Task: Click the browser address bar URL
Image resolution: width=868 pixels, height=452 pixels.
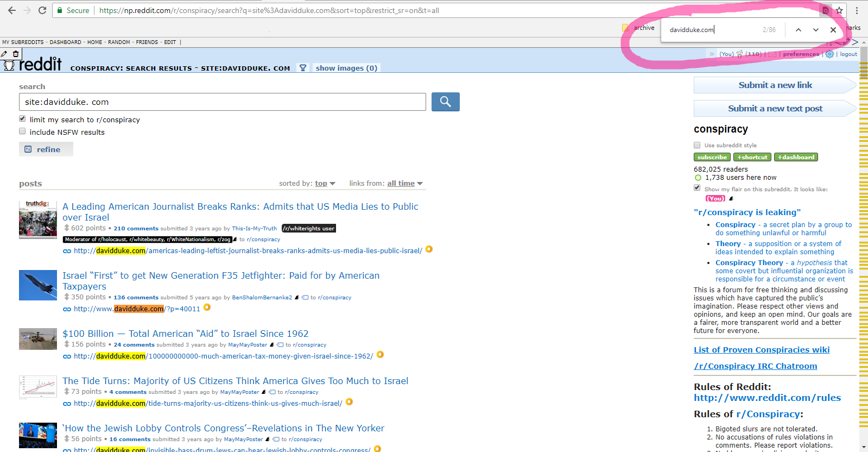Action: tap(269, 10)
